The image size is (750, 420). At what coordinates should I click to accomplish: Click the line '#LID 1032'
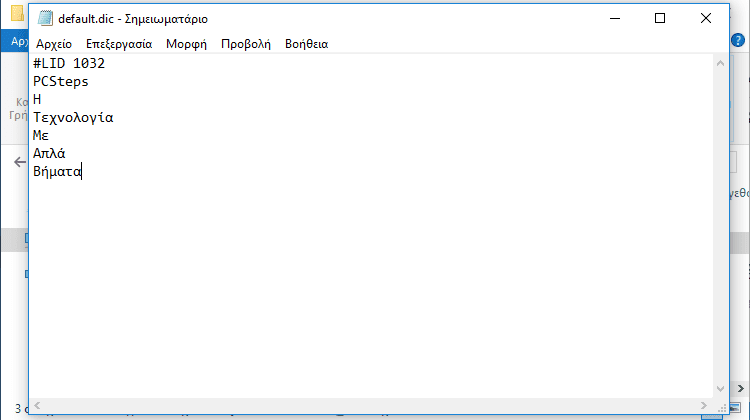[x=69, y=63]
